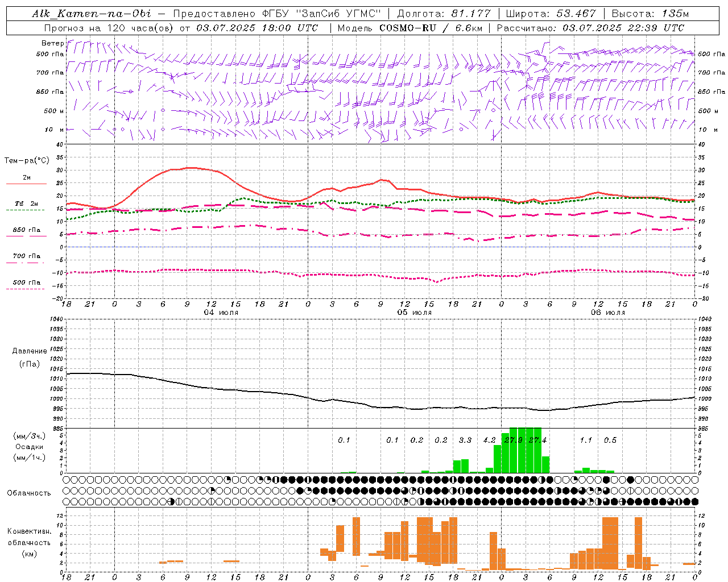Click the station title Alk_Kamen-na-Obi
This screenshot has width=728, height=582.
coord(91,14)
